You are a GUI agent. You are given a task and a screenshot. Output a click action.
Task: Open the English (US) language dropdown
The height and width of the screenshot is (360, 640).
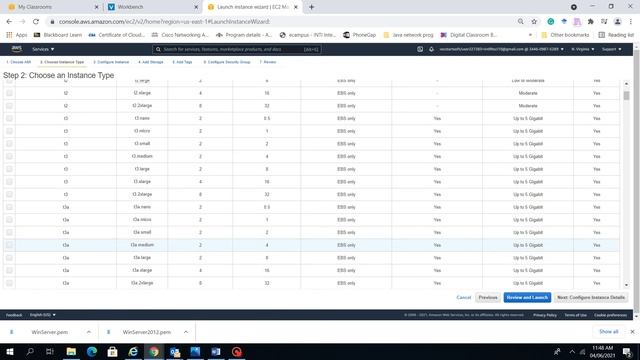click(x=43, y=315)
